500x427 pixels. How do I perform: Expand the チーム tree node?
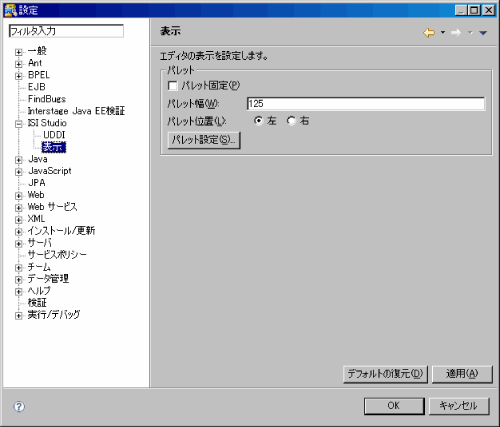click(19, 268)
